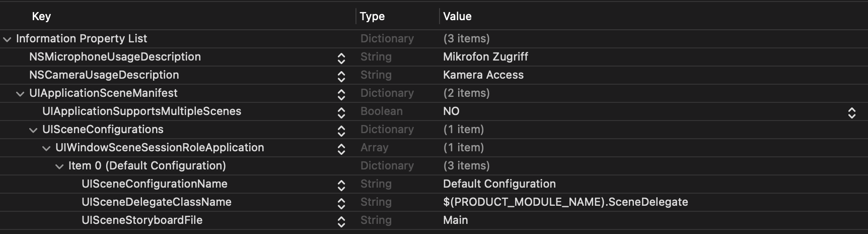Image resolution: width=868 pixels, height=234 pixels.
Task: Click the Key column header
Action: point(41,16)
